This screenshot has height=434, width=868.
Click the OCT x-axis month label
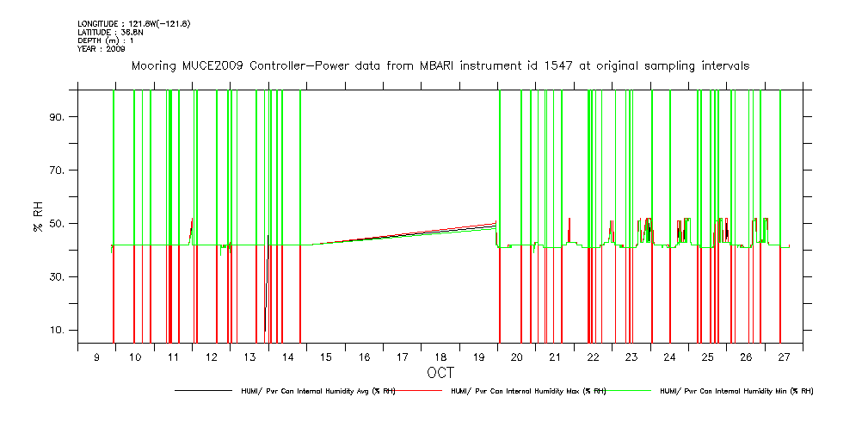(440, 373)
